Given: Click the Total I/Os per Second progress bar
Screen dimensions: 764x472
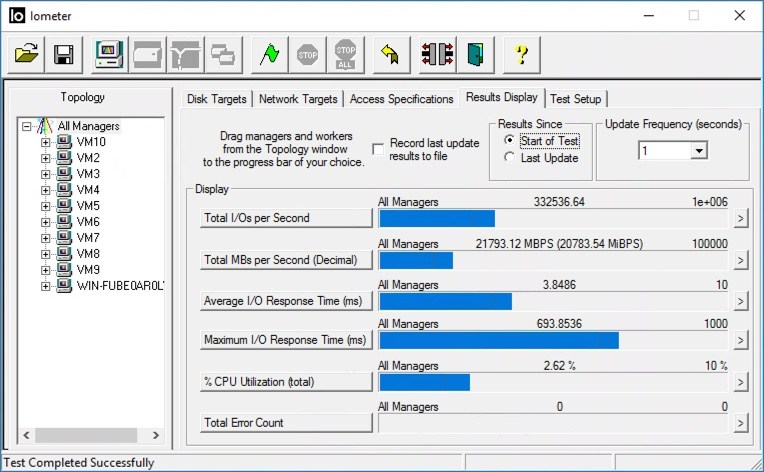Looking at the screenshot, I should click(x=553, y=218).
